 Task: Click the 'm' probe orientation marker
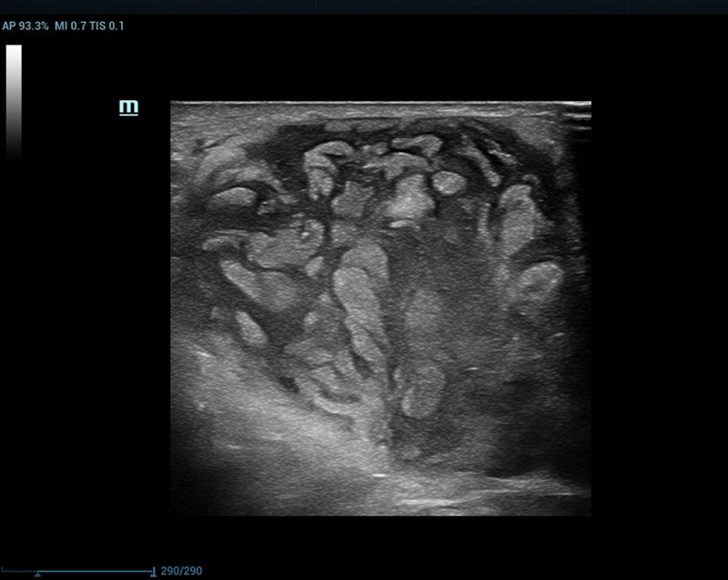click(x=128, y=107)
